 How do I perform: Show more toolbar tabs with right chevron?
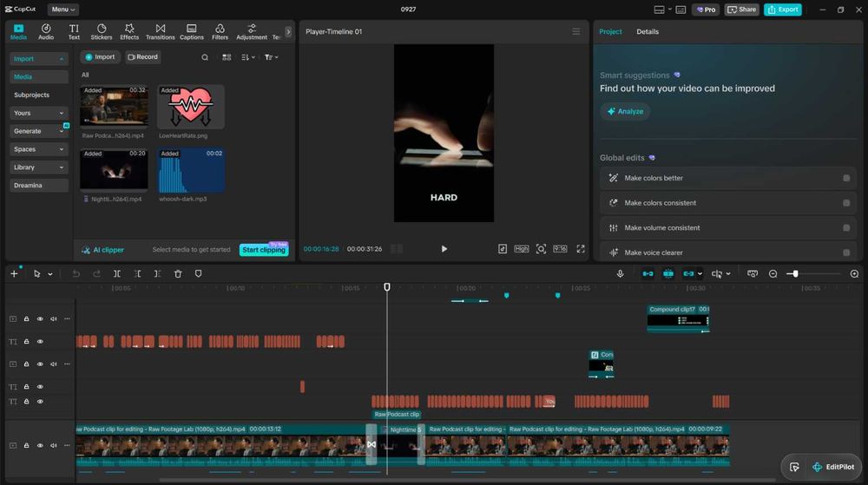[288, 31]
